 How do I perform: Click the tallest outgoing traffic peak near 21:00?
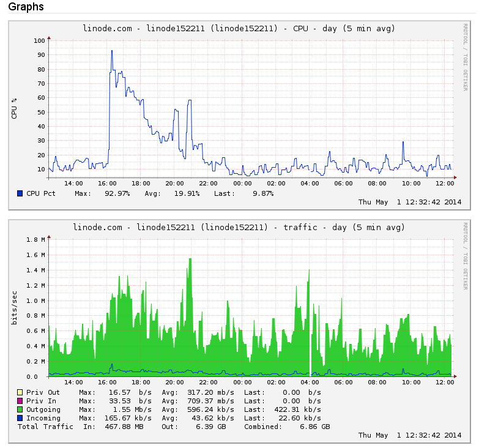click(x=190, y=259)
